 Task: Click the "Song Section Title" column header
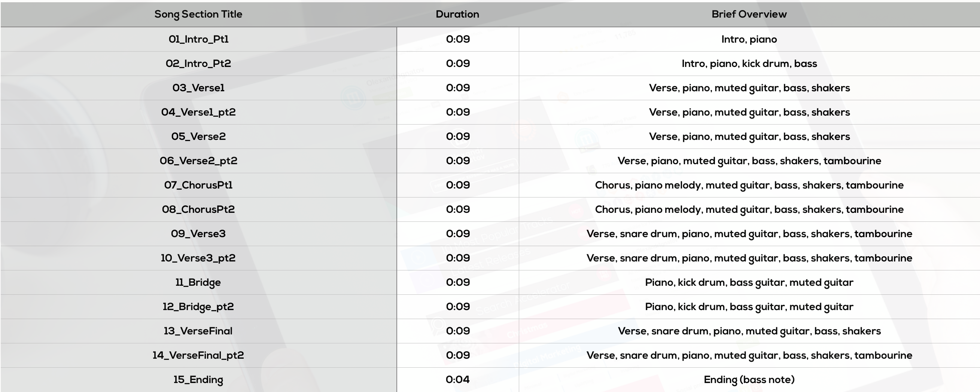[198, 15]
